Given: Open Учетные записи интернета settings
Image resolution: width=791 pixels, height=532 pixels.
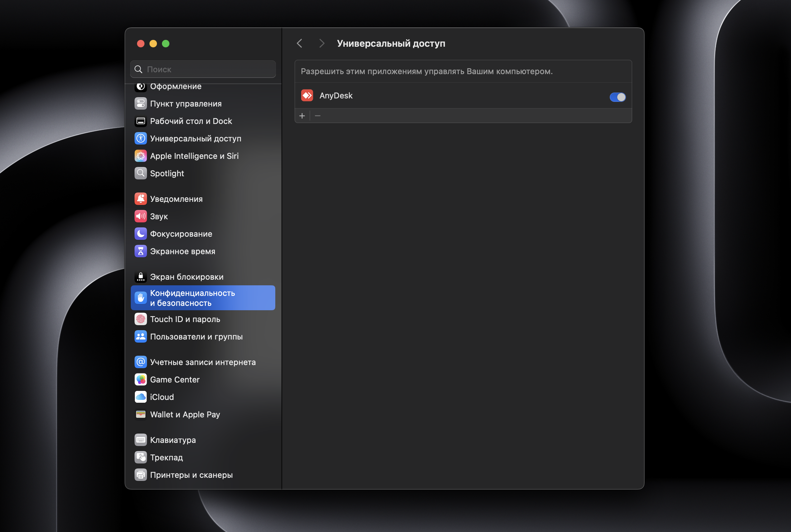Looking at the screenshot, I should (x=203, y=362).
